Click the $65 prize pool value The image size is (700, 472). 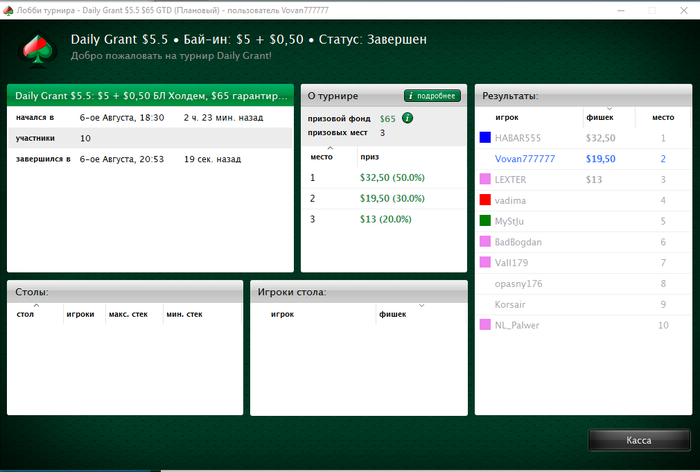tap(388, 119)
